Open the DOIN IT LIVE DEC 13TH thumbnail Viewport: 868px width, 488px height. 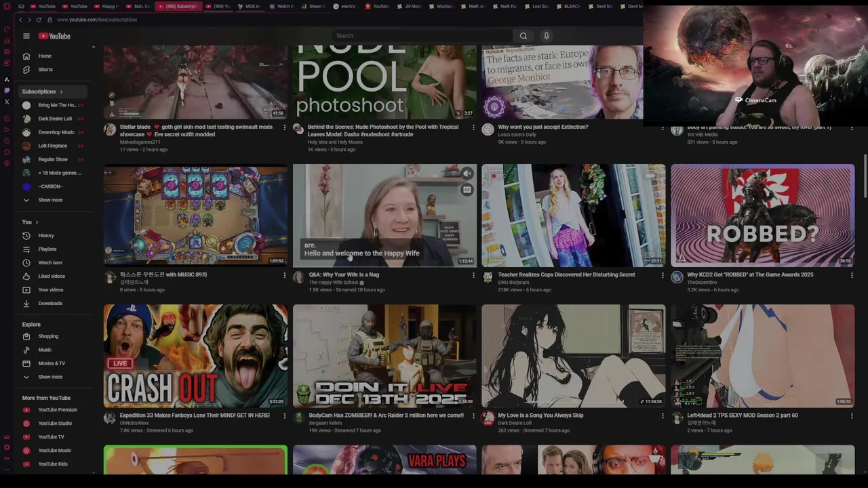(384, 356)
